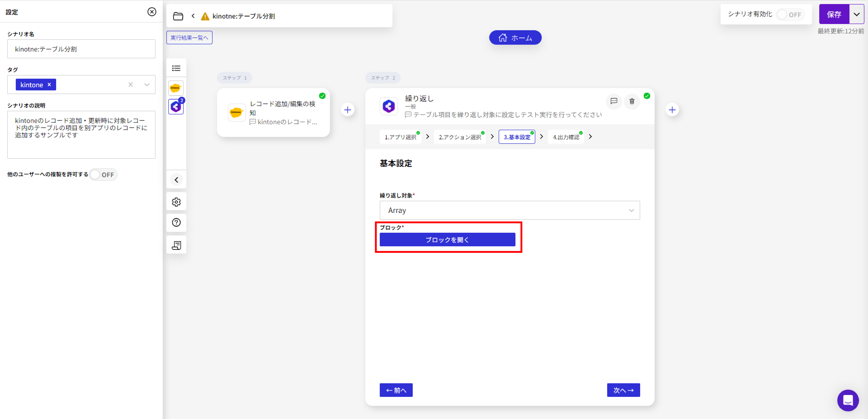Viewport: 868px width, 419px height.
Task: Click the シナリオ名 input field
Action: pos(81,49)
